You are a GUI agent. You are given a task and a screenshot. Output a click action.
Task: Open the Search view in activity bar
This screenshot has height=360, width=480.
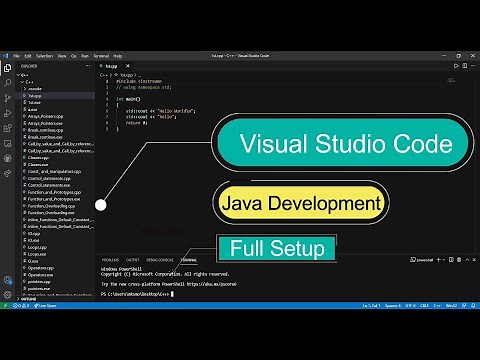tap(7, 83)
